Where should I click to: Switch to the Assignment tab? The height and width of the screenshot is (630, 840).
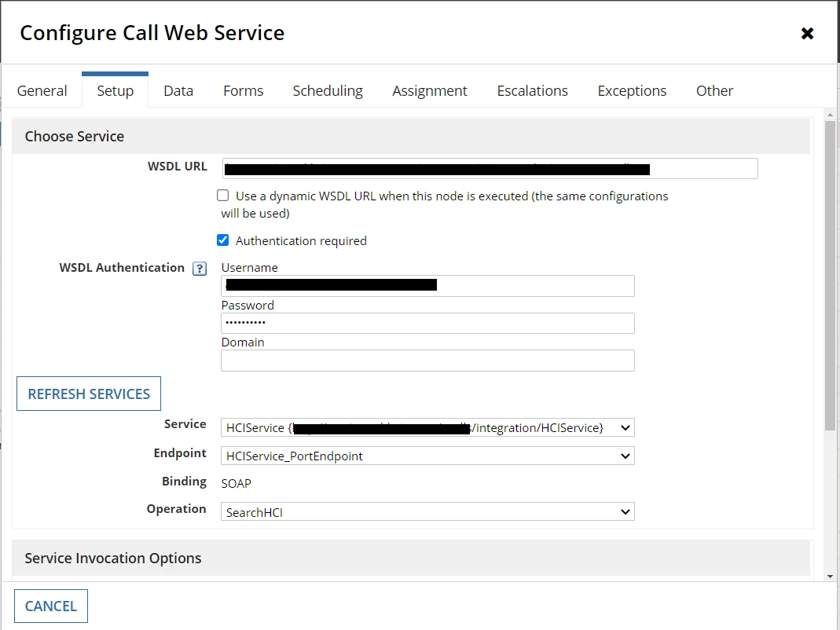pos(430,90)
